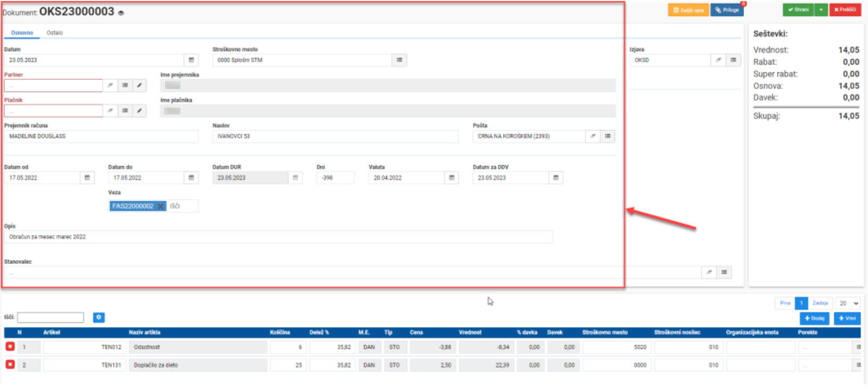Click the Stroškovni nosilec column header
Image resolution: width=868 pixels, height=390 pixels.
(677, 332)
